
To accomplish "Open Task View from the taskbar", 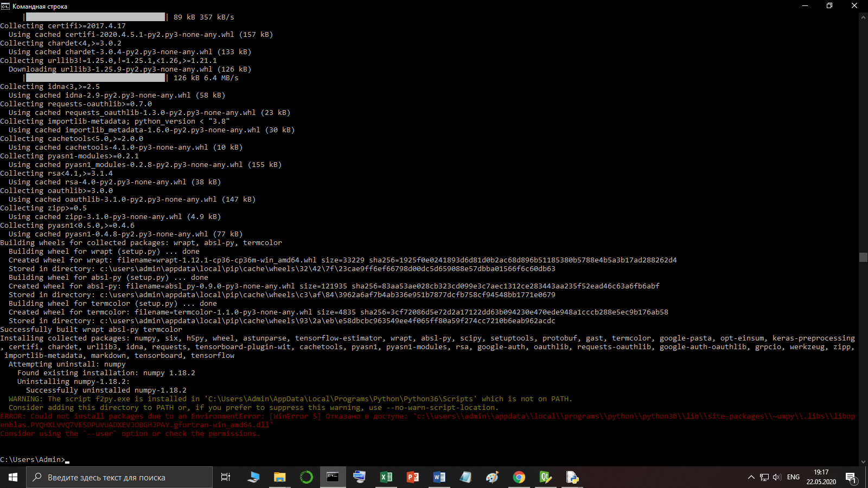I will (226, 477).
